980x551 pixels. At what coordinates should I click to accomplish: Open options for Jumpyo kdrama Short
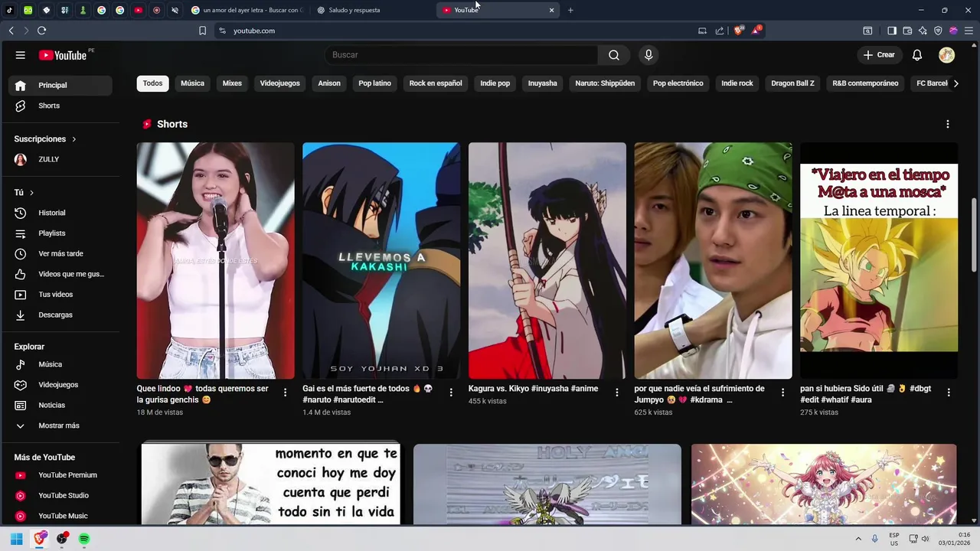pos(782,393)
